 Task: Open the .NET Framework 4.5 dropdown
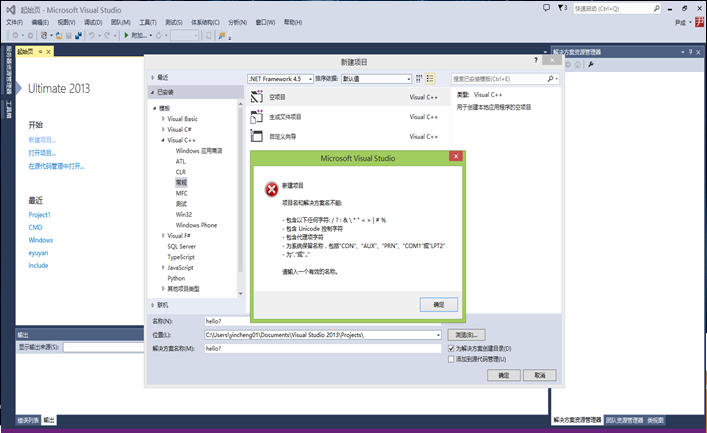pyautogui.click(x=280, y=79)
